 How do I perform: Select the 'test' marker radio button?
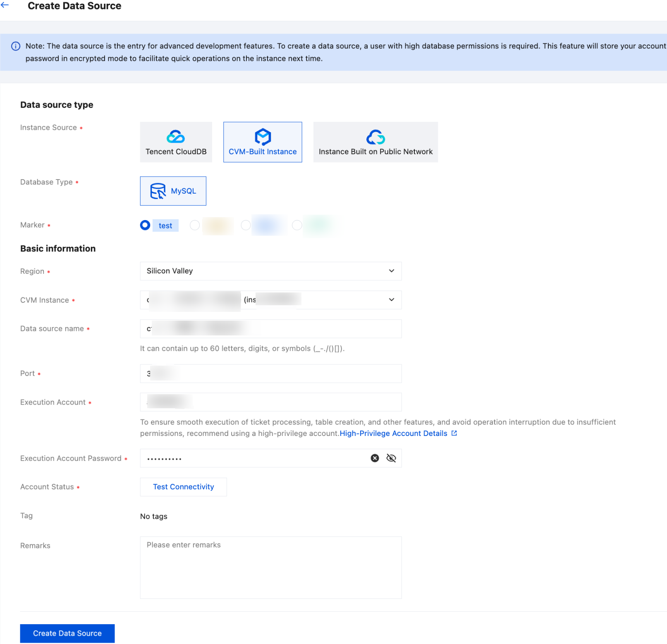click(145, 225)
